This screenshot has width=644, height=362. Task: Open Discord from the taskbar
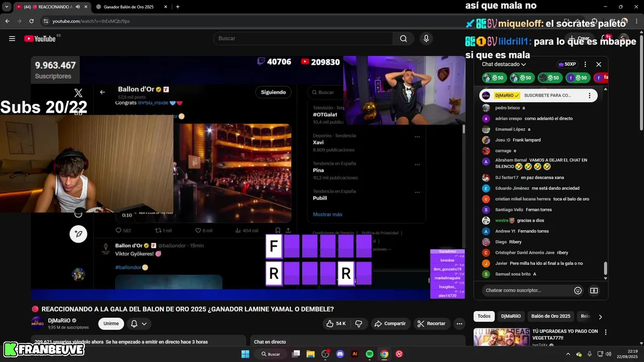[x=340, y=354]
